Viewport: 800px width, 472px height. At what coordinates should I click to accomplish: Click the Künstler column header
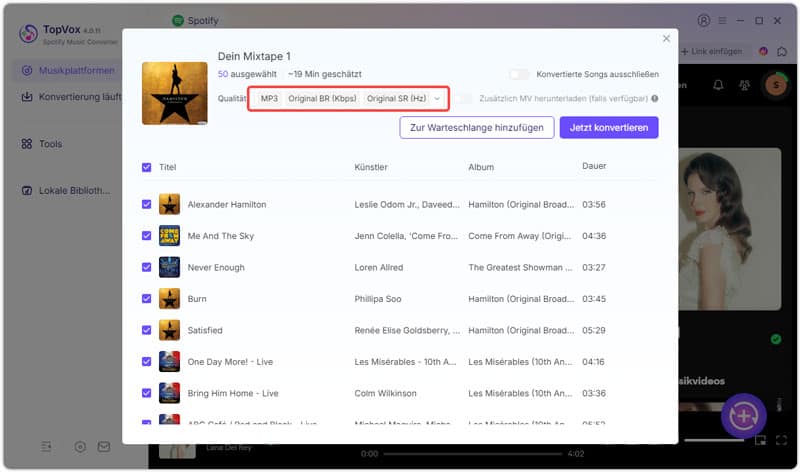(x=371, y=167)
